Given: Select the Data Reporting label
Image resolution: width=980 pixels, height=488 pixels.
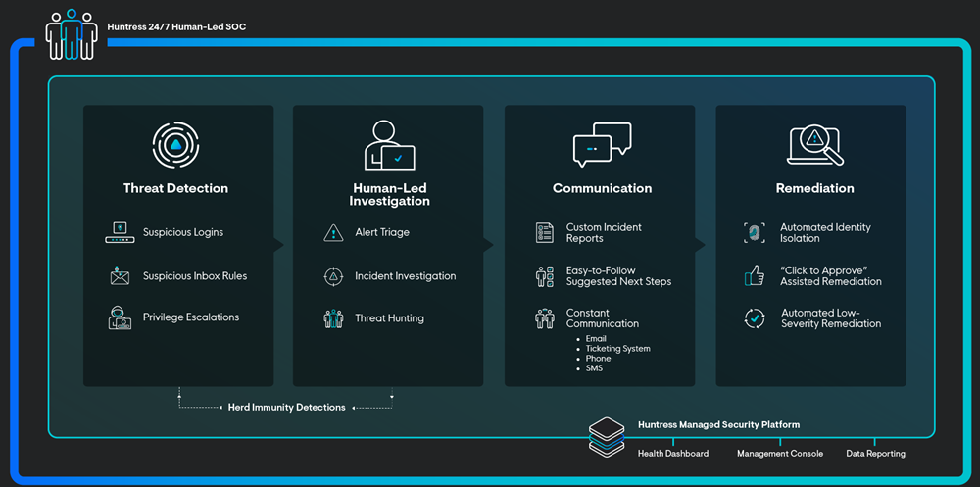Looking at the screenshot, I should (x=875, y=454).
